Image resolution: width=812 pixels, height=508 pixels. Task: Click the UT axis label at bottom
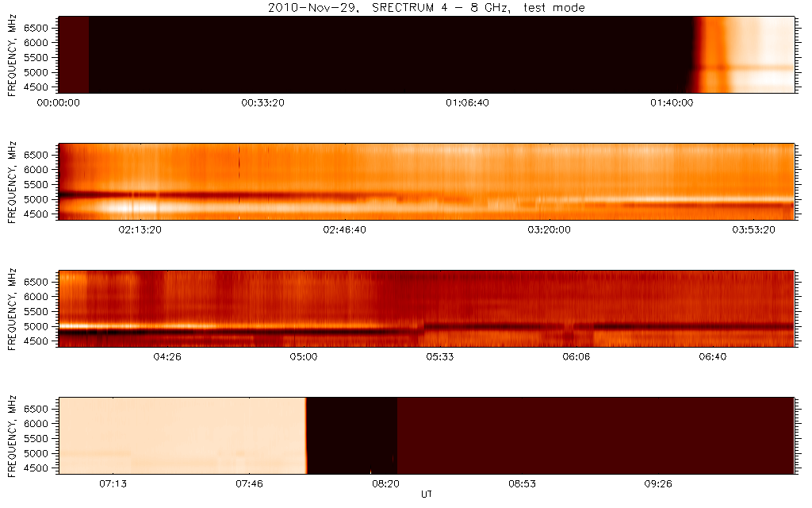click(427, 494)
